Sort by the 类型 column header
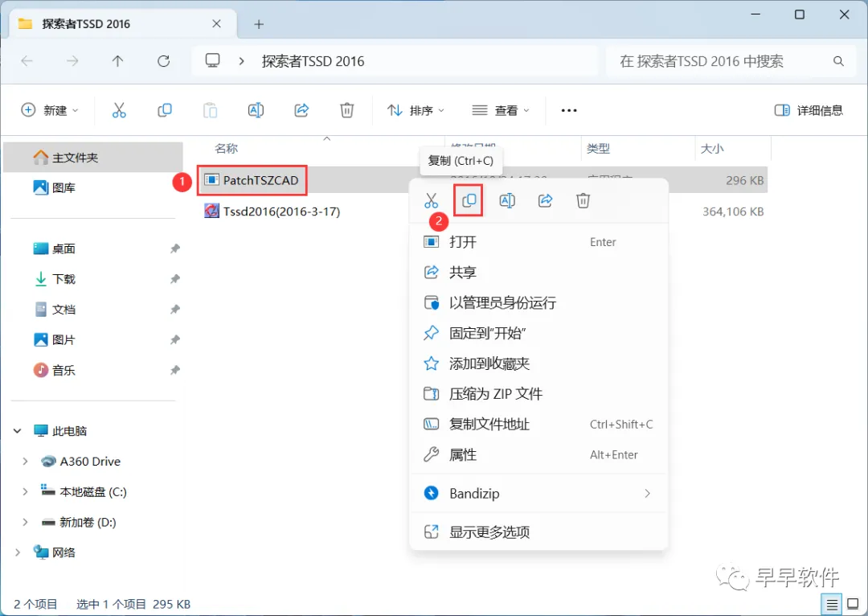 pyautogui.click(x=599, y=149)
